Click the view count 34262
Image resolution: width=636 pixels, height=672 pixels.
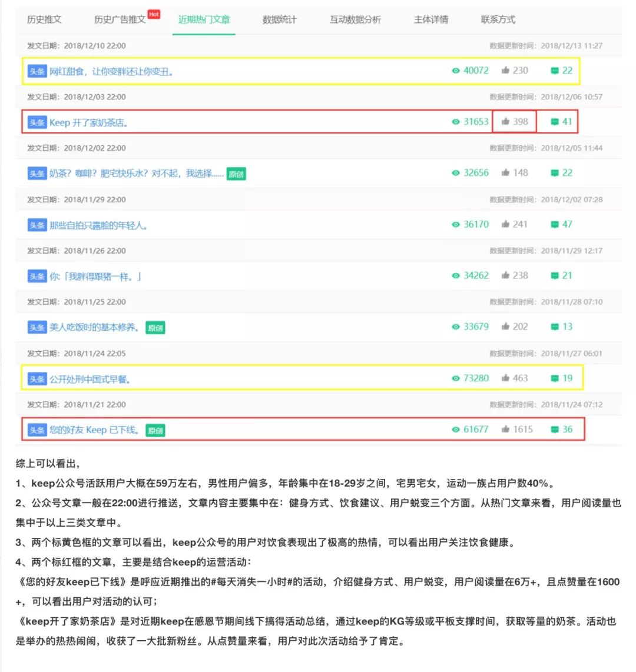[x=476, y=275]
